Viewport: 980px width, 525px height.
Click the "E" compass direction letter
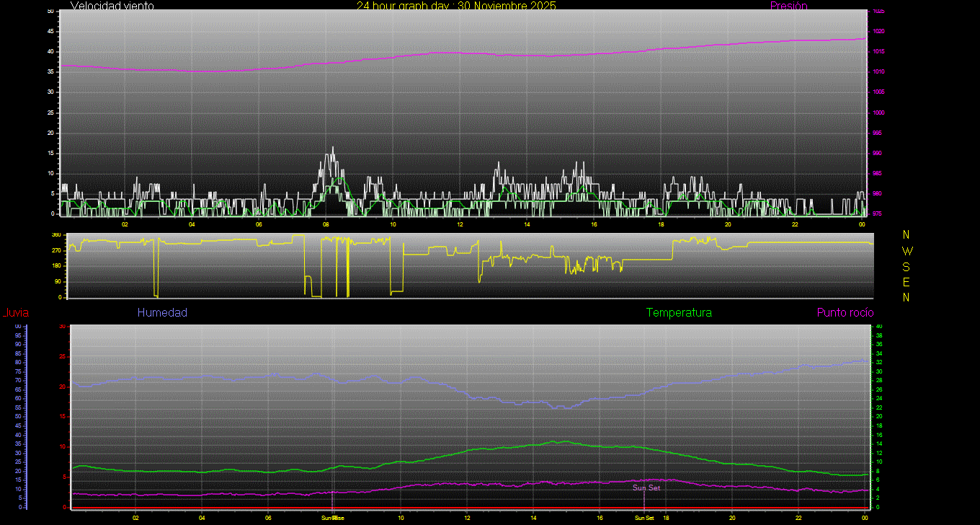point(906,282)
